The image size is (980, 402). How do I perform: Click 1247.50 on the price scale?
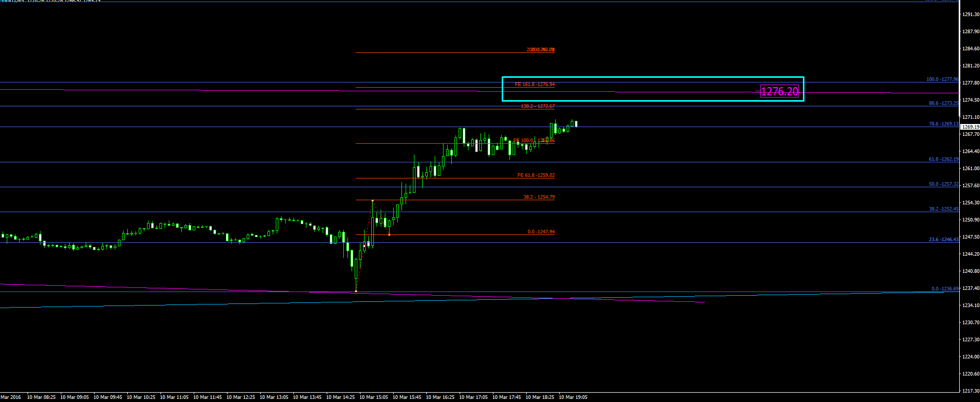coord(971,237)
